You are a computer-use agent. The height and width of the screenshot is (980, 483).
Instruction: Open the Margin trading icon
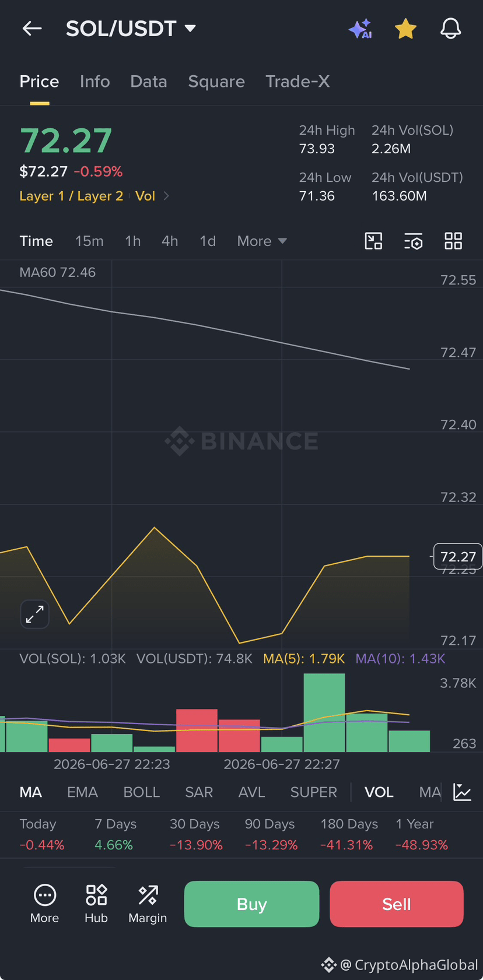[x=148, y=904]
